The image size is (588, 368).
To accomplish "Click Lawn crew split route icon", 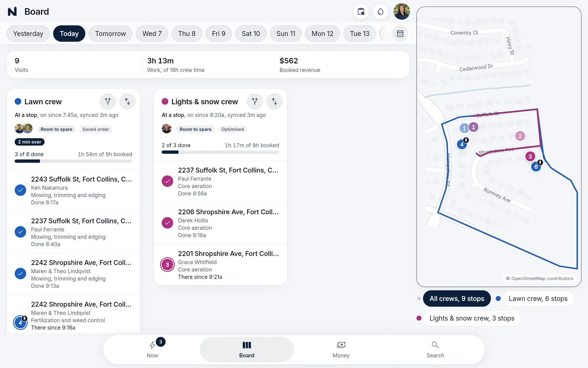I will click(108, 102).
